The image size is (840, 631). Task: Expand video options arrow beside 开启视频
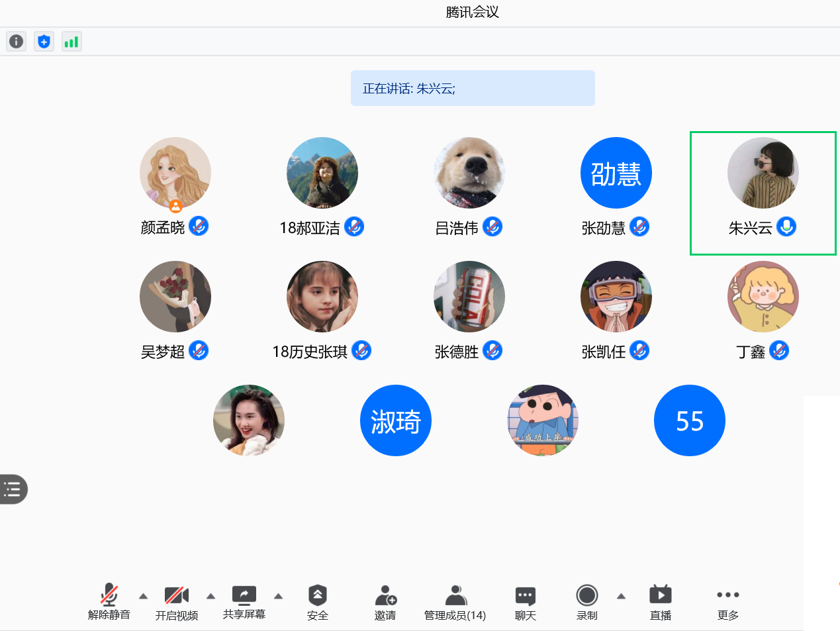pos(210,596)
